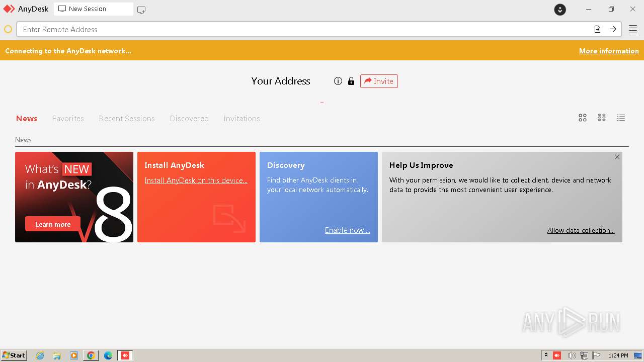644x362 pixels.
Task: Click the AnyDesk logo in title bar
Action: (x=9, y=9)
